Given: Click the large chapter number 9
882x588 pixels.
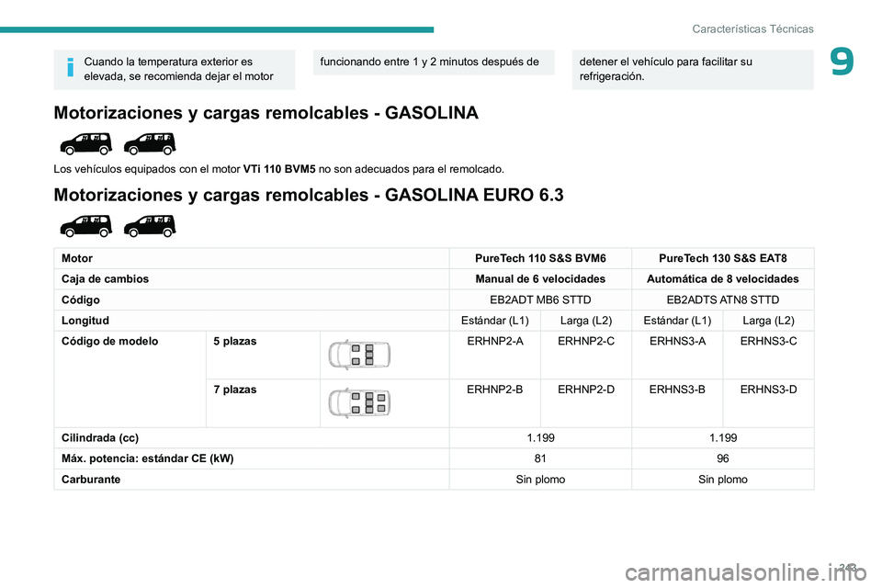Looking at the screenshot, I should tap(842, 62).
